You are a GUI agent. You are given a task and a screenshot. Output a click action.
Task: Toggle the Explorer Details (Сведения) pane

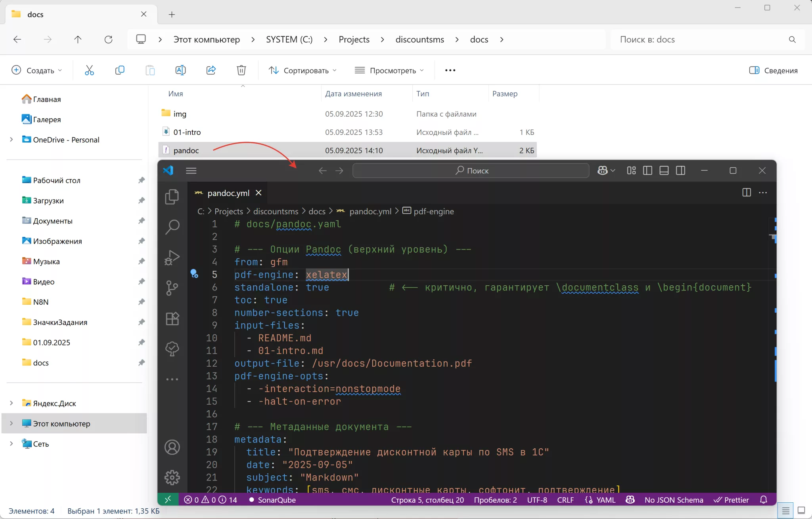[773, 70]
